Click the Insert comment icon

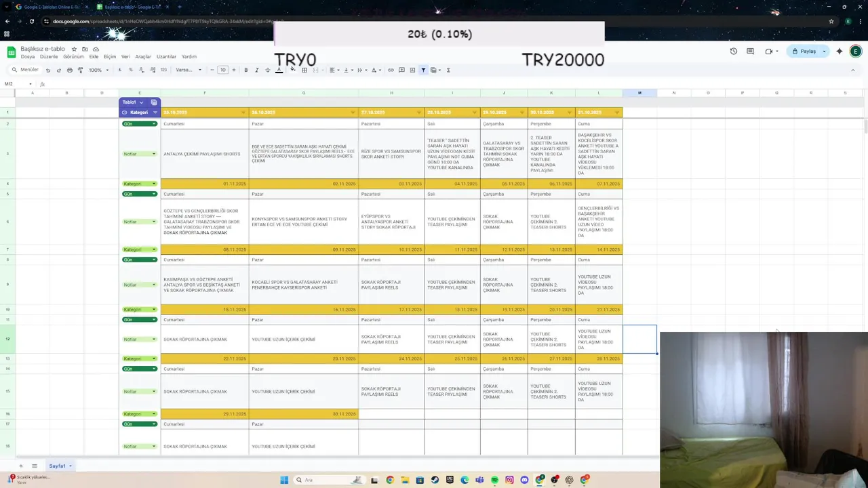pyautogui.click(x=401, y=70)
